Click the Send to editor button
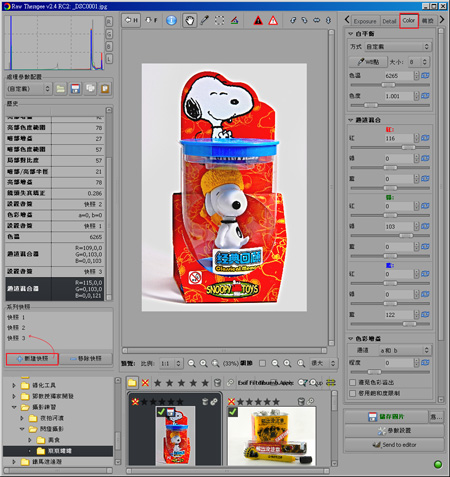This screenshot has height=477, width=450. pyautogui.click(x=394, y=445)
